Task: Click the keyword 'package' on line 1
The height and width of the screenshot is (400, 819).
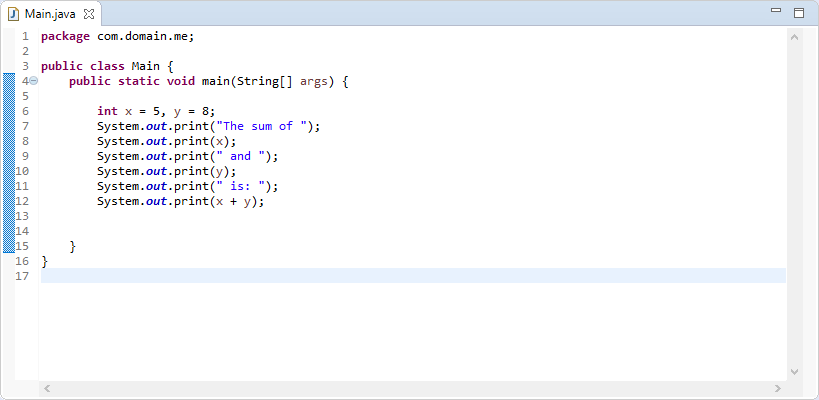Action: [x=65, y=37]
